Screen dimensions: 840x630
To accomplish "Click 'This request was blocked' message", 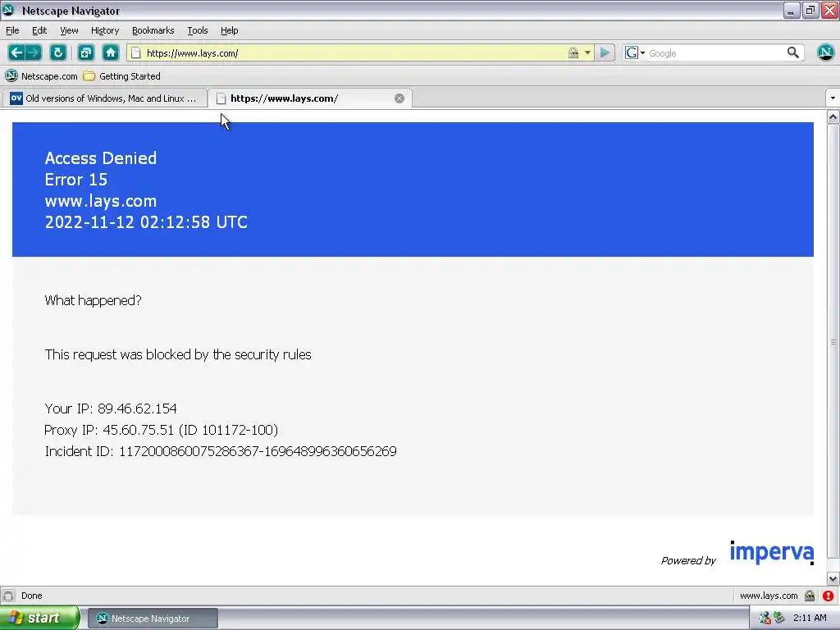I will 178,354.
